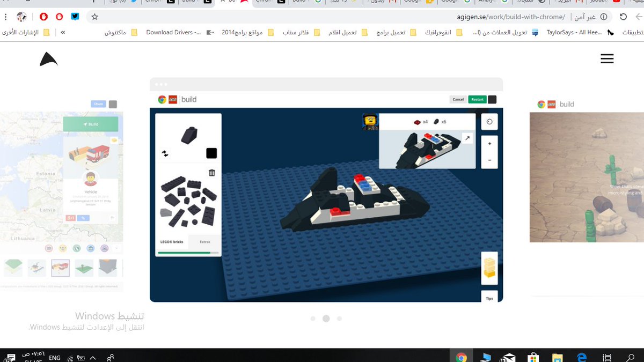The image size is (644, 362).
Task: Open the 'TaylorSays - All Hee...' bookmark
Action: tap(580, 32)
